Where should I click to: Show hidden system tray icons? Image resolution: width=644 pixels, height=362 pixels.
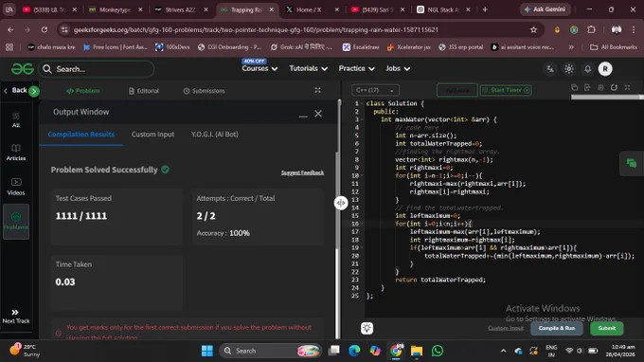click(x=503, y=351)
